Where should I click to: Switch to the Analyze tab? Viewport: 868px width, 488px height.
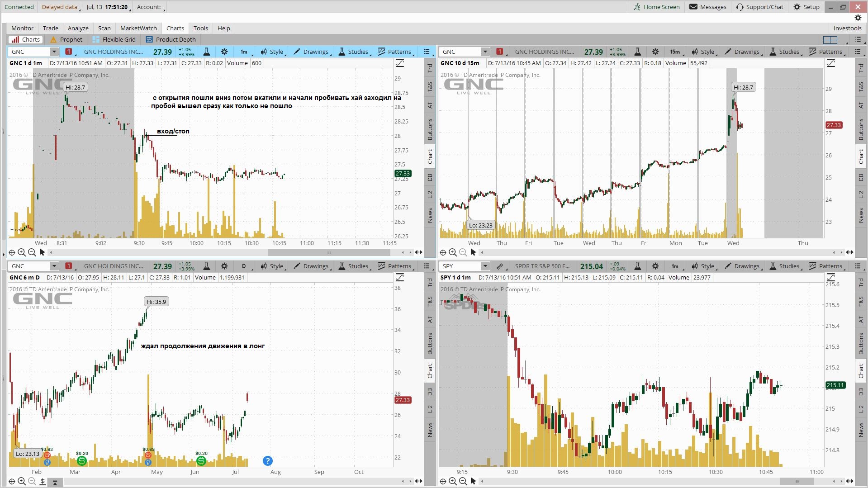78,28
